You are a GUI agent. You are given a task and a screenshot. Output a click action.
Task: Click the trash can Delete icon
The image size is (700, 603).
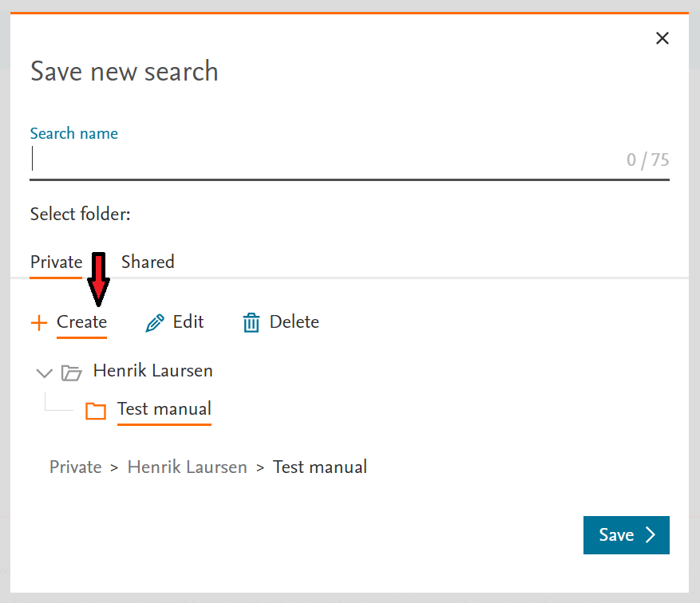tap(251, 322)
